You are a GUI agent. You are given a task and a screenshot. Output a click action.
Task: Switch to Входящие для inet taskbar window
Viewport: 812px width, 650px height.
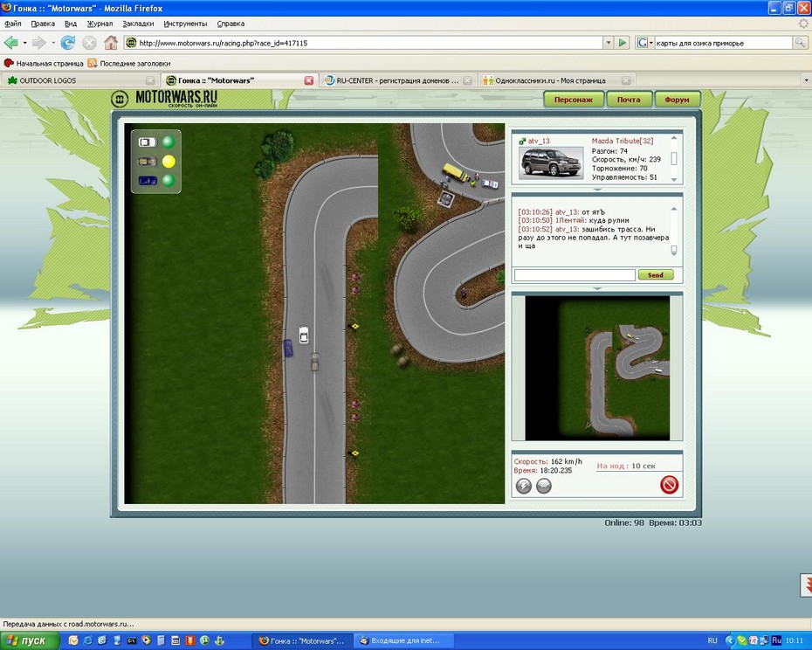coord(404,640)
